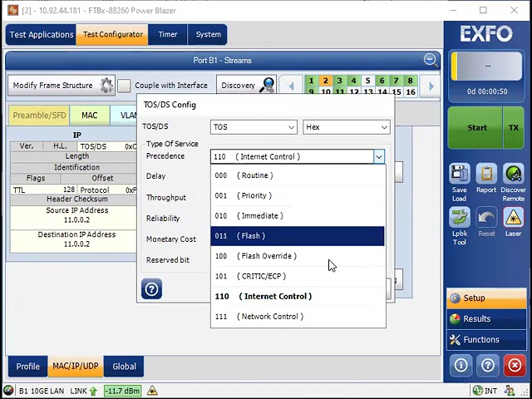Open the Report icon

(x=486, y=174)
